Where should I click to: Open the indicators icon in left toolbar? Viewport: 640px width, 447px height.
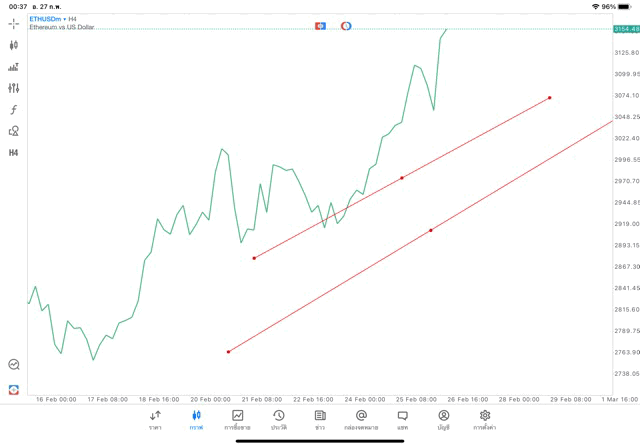coord(13,67)
